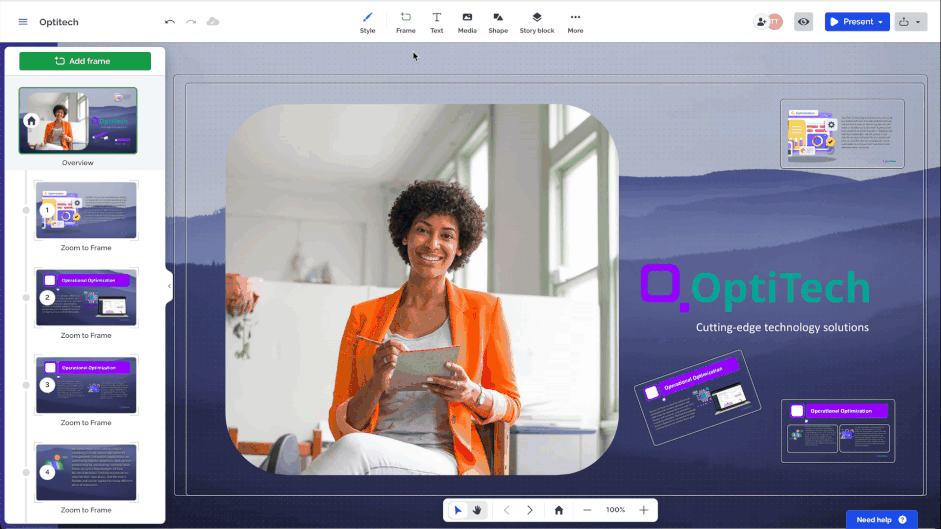
Task: Open the Story block menu
Action: tap(537, 23)
